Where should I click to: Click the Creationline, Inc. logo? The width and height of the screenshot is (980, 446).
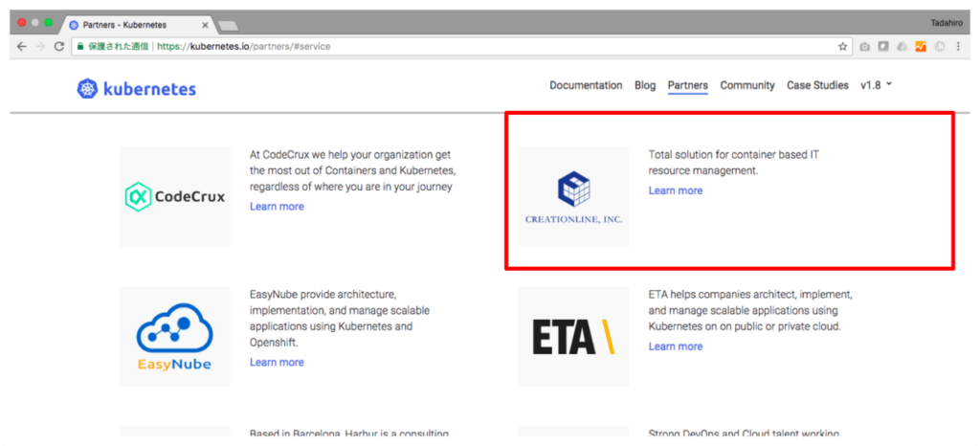click(573, 197)
